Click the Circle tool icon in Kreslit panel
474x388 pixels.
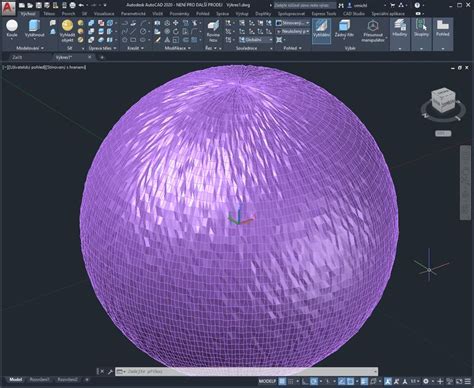click(143, 31)
